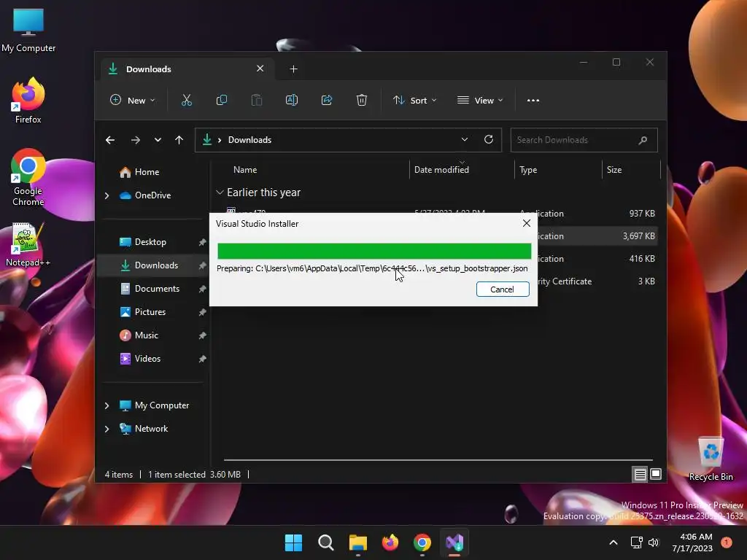Select Network in navigation pane
Screen dimensions: 747x560
[151, 429]
